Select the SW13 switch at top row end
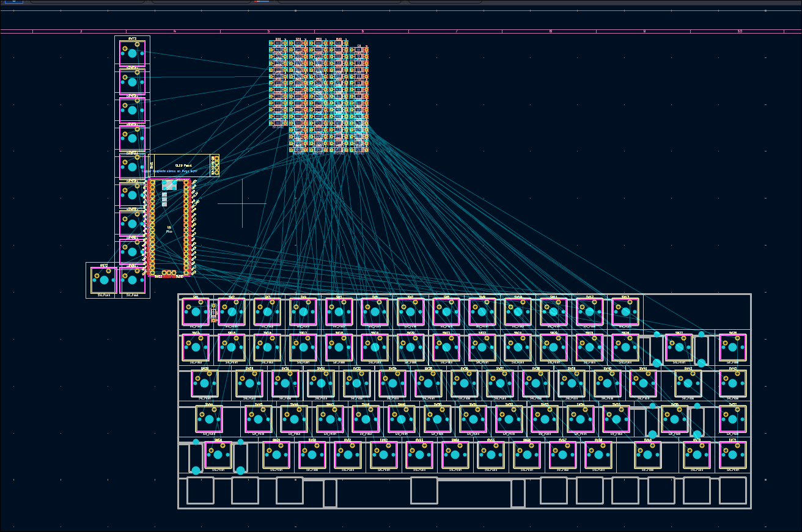The width and height of the screenshot is (802, 532). (625, 312)
